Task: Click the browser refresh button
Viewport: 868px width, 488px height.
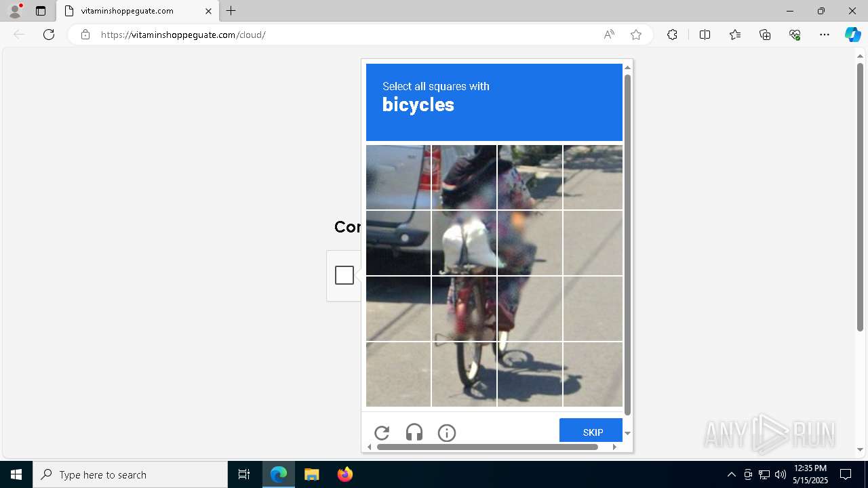Action: click(49, 35)
